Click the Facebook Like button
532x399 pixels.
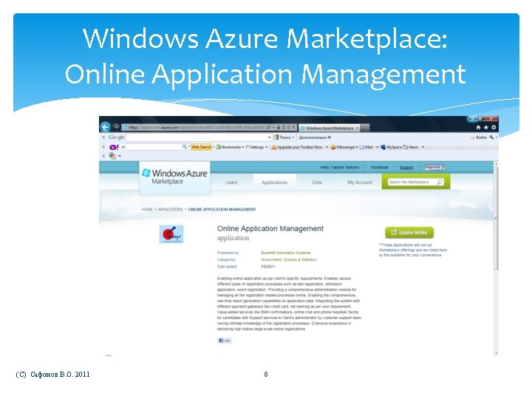click(225, 341)
